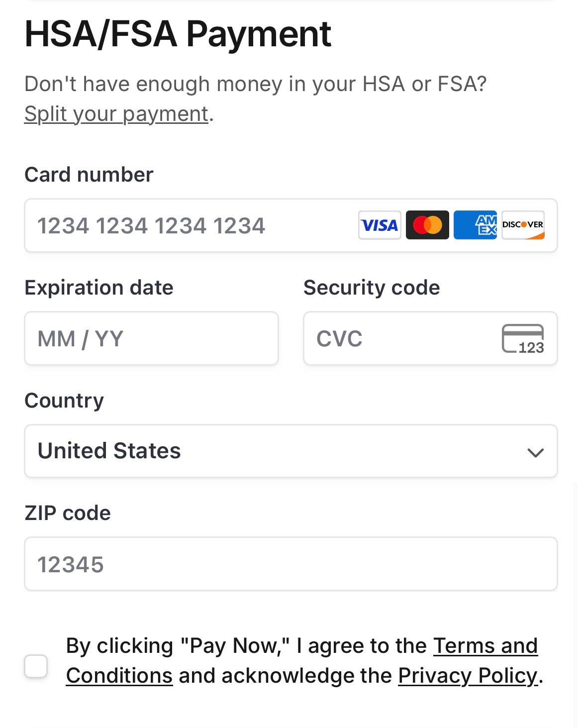The image size is (582, 728).
Task: Focus the CVC security code field
Action: (x=430, y=338)
